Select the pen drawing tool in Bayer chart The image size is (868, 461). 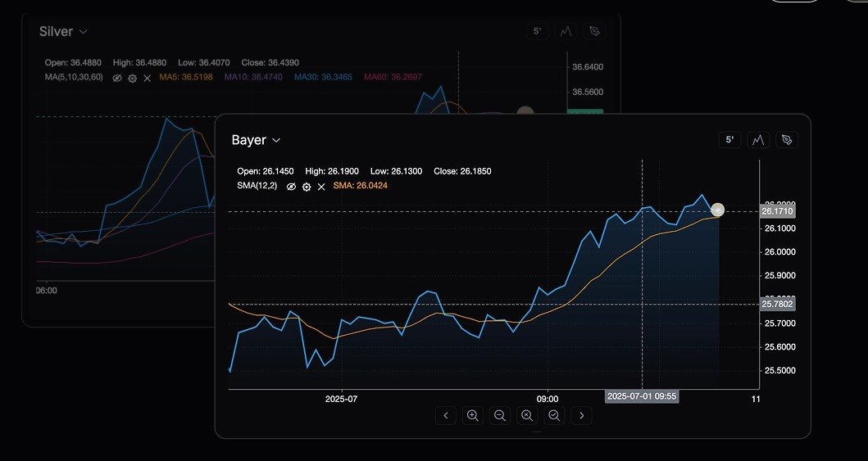787,140
